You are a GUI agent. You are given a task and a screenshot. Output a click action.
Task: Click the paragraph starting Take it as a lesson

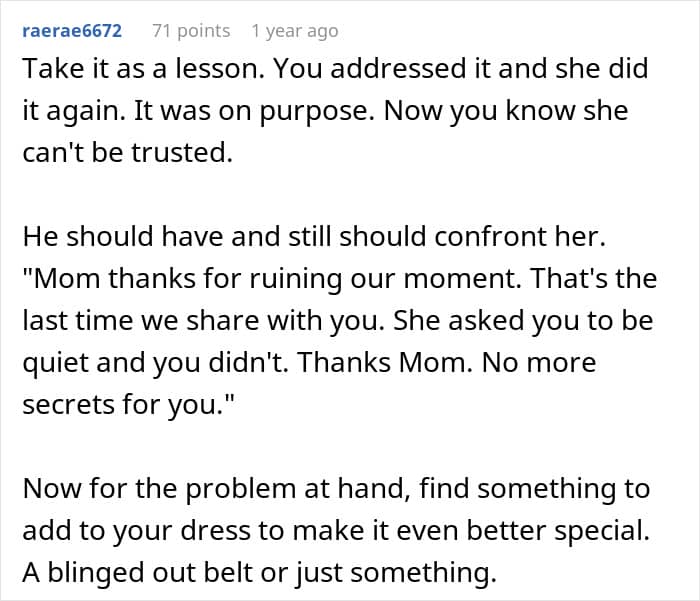coord(335,110)
